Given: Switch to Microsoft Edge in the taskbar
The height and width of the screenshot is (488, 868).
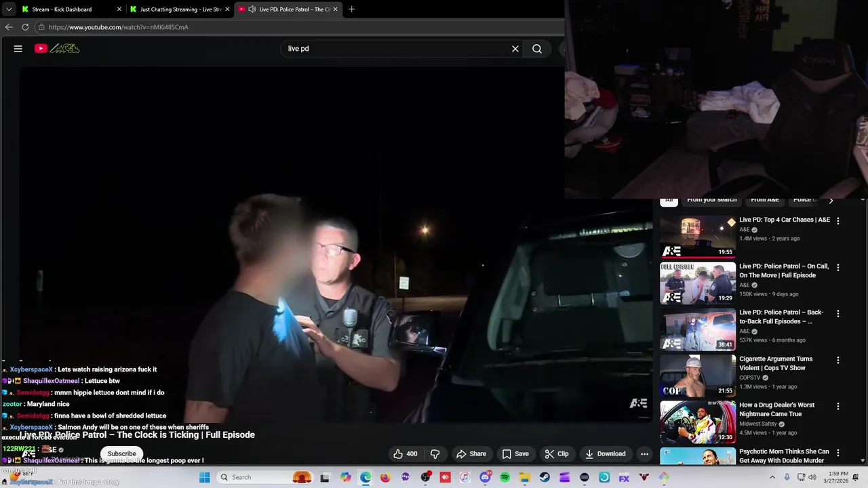Looking at the screenshot, I should 366,477.
